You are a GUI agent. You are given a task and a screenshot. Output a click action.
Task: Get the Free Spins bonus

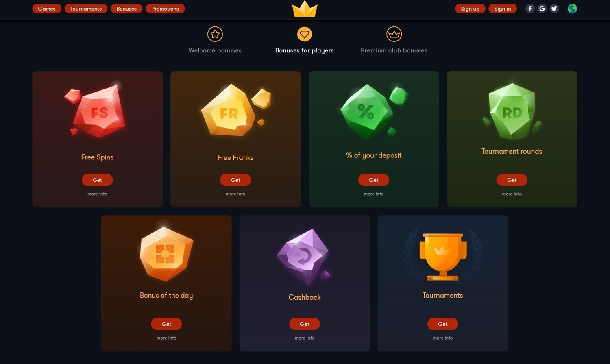click(x=97, y=180)
